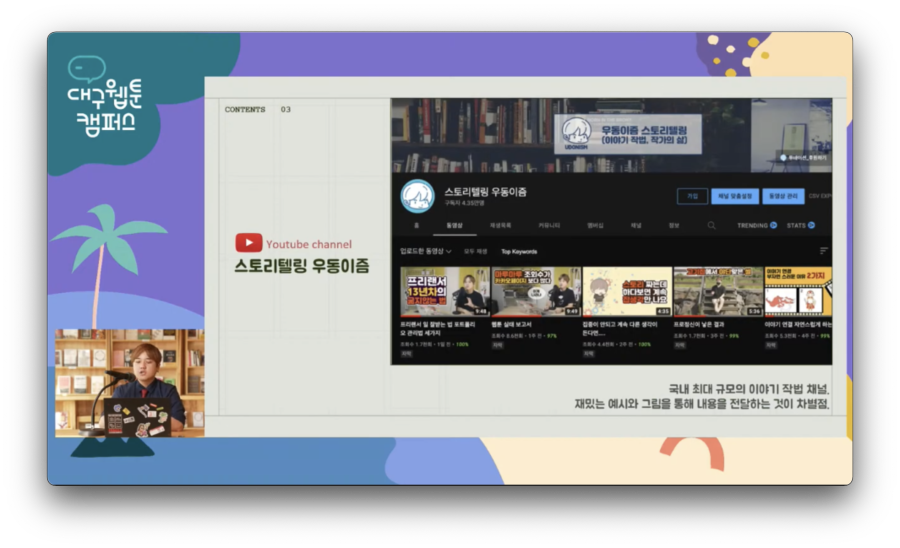900x548 pixels.
Task: Expand the 업로드한 동영상 dropdown
Action: (x=425, y=251)
